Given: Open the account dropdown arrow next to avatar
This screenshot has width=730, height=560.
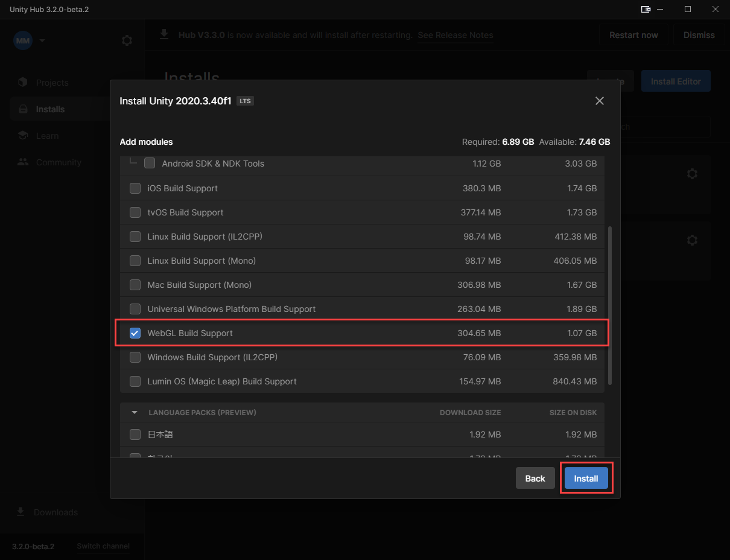Looking at the screenshot, I should click(x=42, y=40).
